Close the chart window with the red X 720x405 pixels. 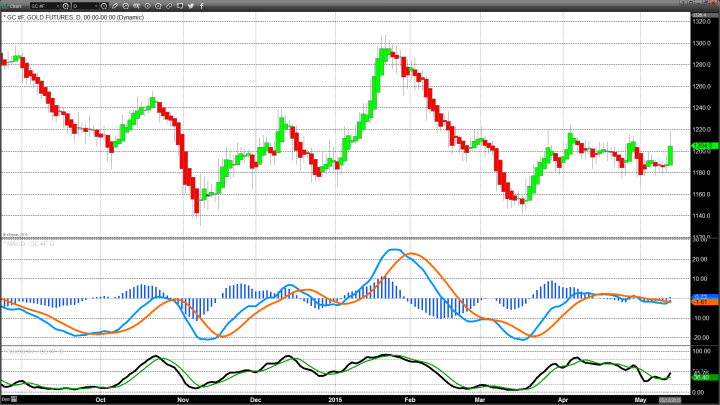[x=712, y=6]
